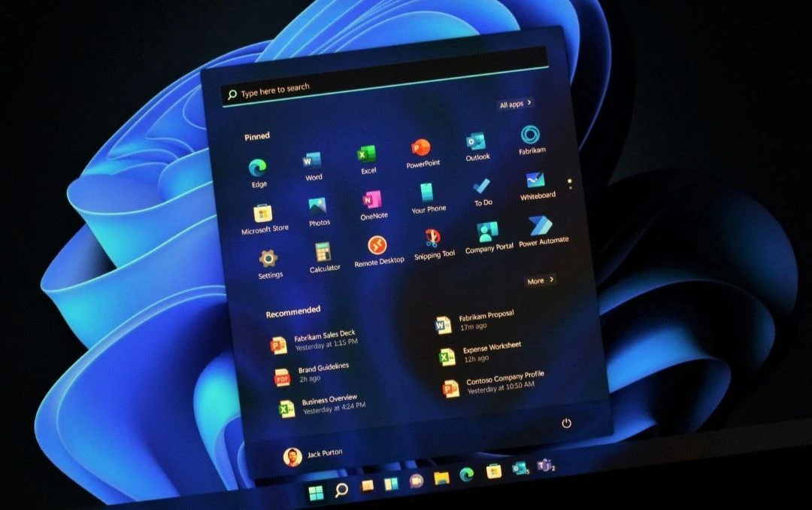Click the Windows Start button on the taskbar

tap(316, 493)
